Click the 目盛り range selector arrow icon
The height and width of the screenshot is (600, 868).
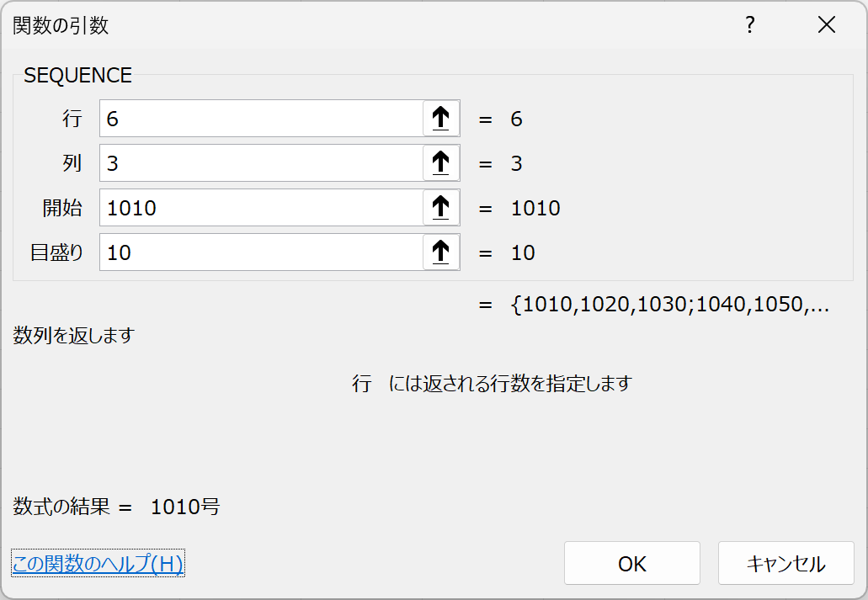pos(440,252)
